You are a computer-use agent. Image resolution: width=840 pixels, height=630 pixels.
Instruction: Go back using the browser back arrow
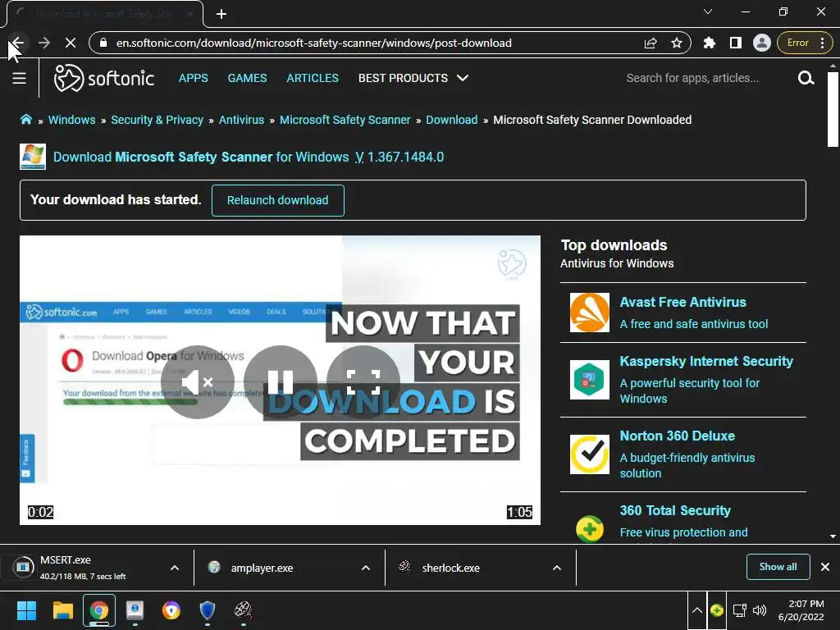point(17,43)
